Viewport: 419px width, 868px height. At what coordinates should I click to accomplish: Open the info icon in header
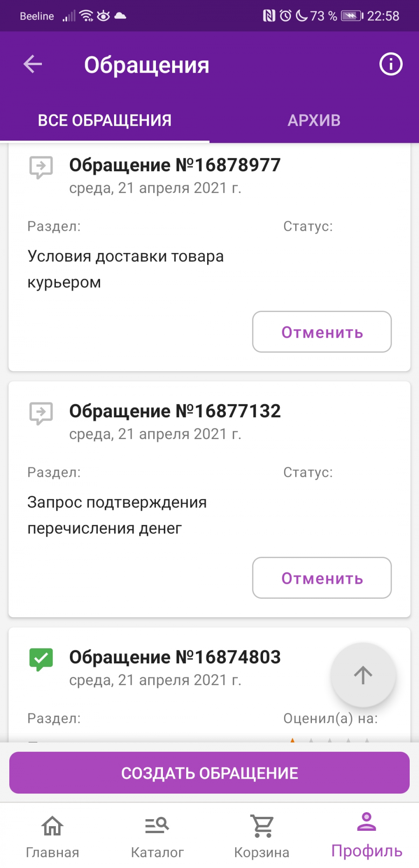[x=391, y=64]
